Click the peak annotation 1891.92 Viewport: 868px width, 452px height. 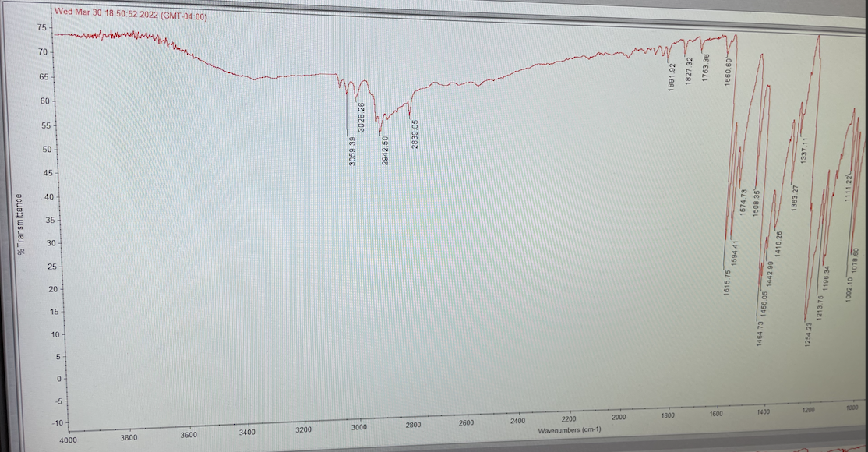[673, 73]
